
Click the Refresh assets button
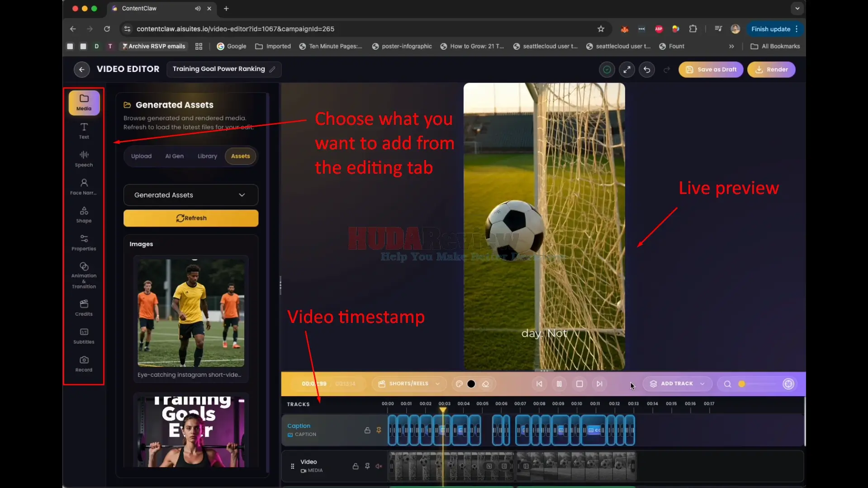[x=191, y=218]
